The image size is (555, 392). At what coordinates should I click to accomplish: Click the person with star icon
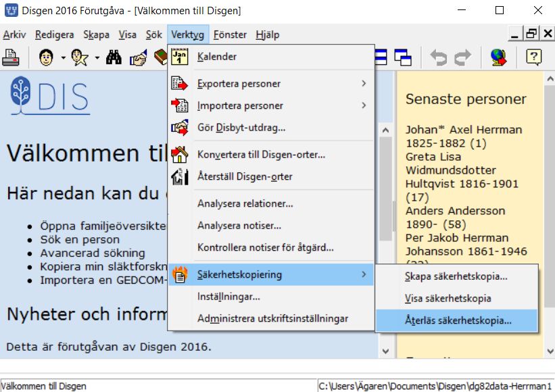point(80,57)
